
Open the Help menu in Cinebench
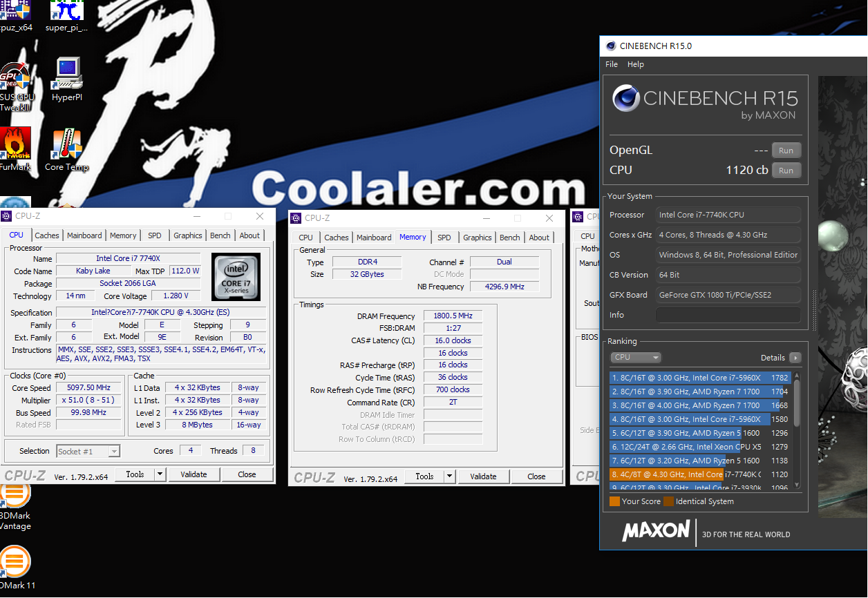(636, 64)
